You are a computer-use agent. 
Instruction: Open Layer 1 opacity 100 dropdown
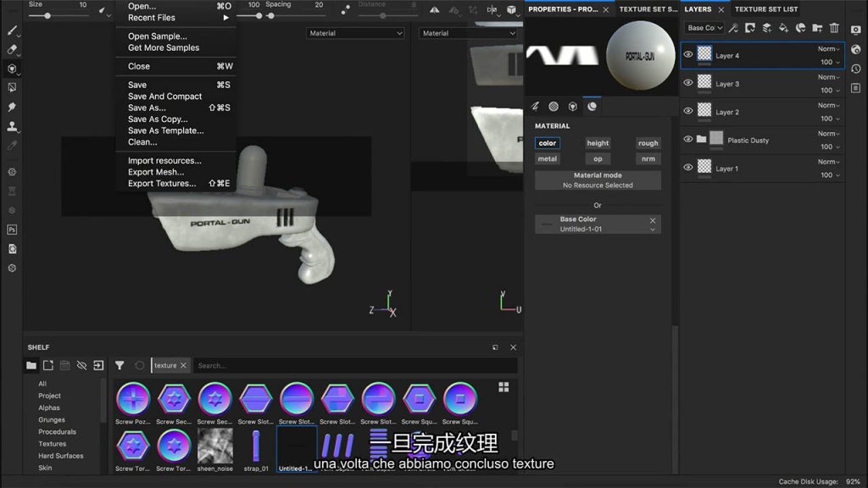pyautogui.click(x=831, y=175)
